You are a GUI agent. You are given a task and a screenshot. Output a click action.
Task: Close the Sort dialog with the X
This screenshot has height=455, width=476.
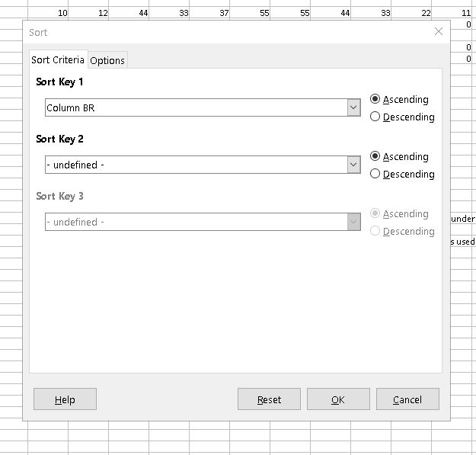point(439,31)
